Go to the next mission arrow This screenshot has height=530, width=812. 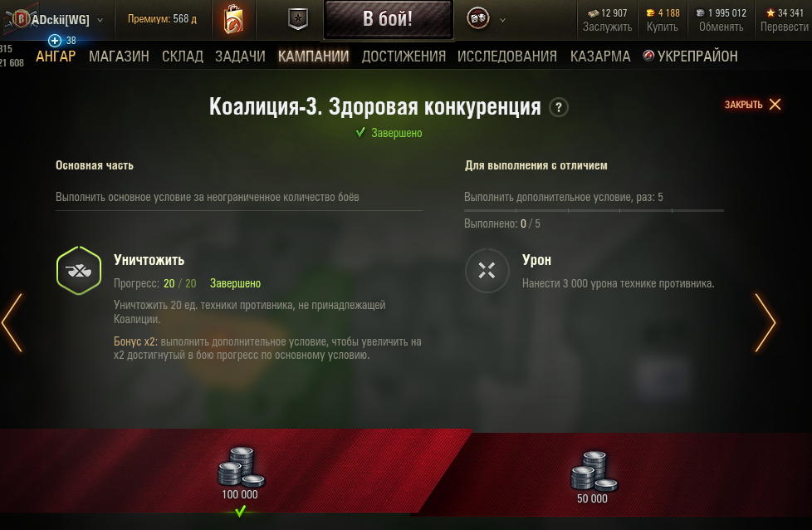(x=765, y=323)
